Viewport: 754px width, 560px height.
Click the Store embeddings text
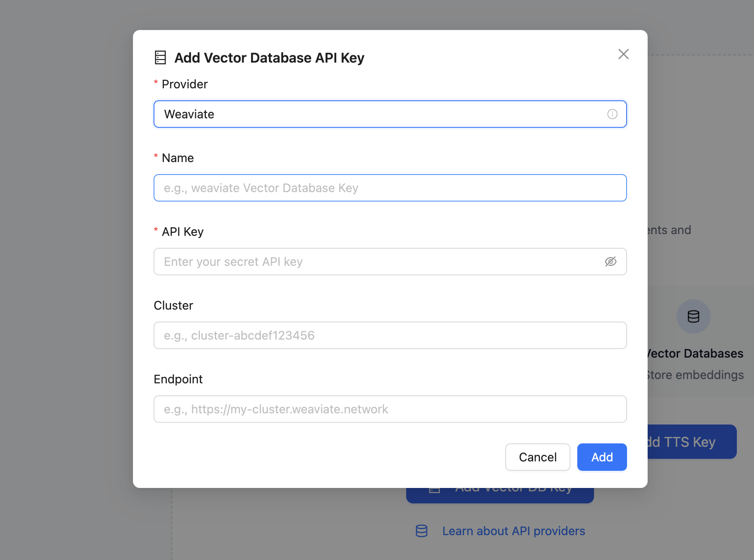[x=695, y=375]
